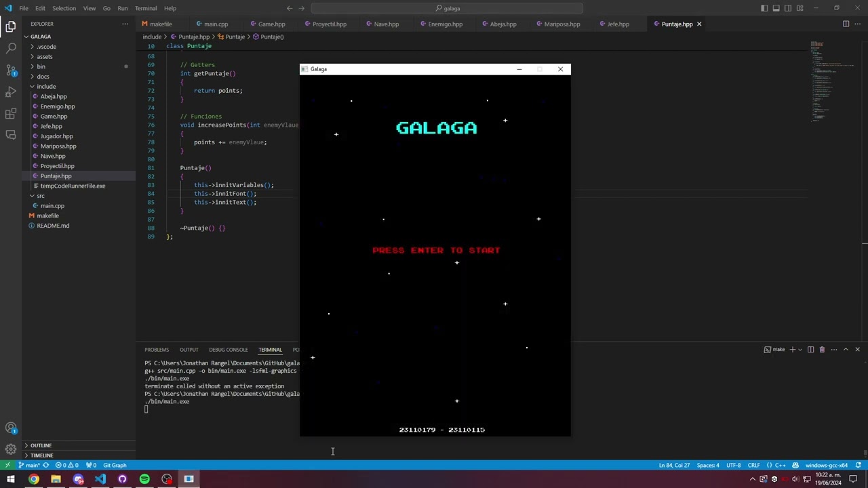The height and width of the screenshot is (488, 868).
Task: Toggle secondary side bar visibility
Action: tap(788, 8)
